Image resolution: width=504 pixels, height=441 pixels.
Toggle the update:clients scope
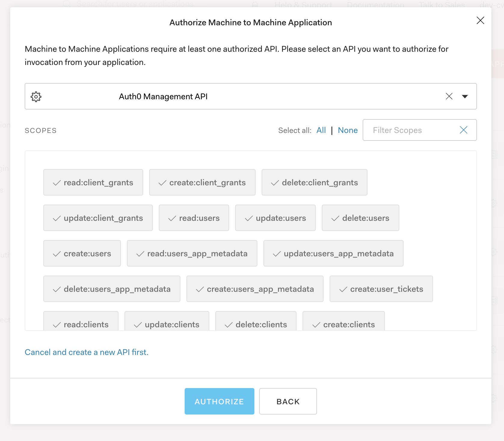tap(166, 324)
